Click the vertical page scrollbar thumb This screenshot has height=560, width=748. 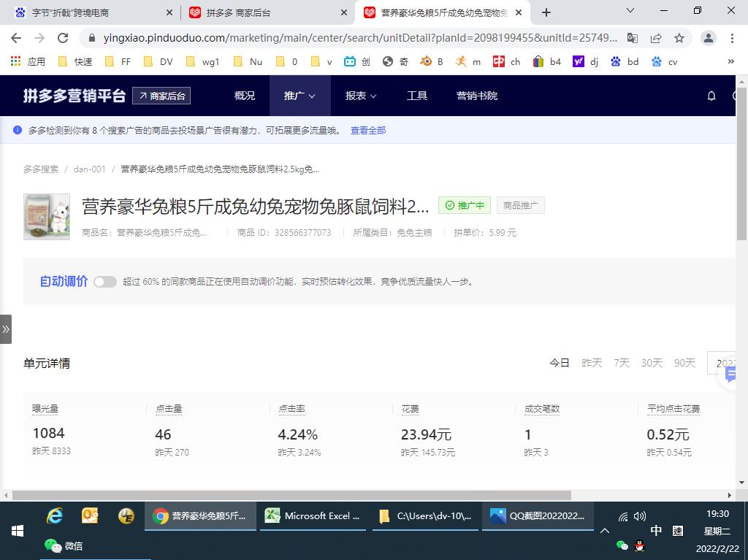click(742, 162)
